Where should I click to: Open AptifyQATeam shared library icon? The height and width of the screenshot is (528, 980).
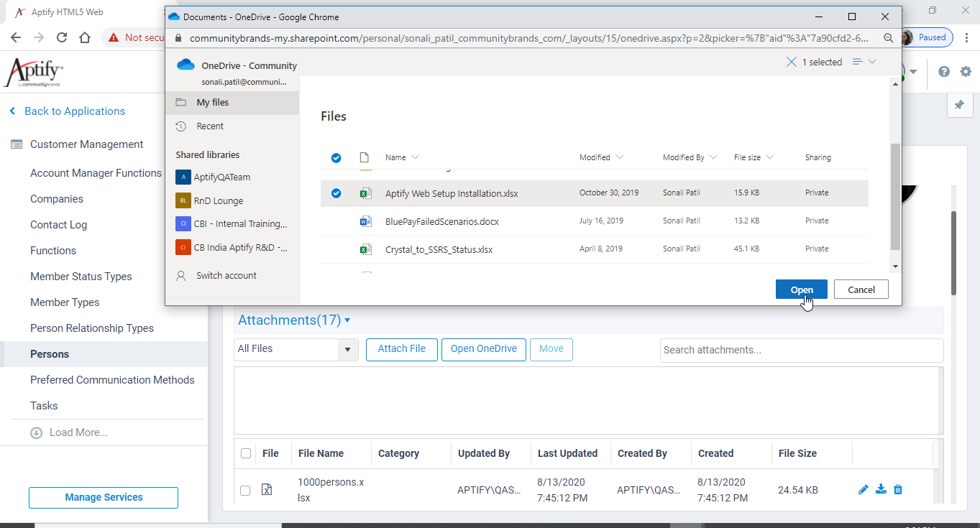(183, 177)
